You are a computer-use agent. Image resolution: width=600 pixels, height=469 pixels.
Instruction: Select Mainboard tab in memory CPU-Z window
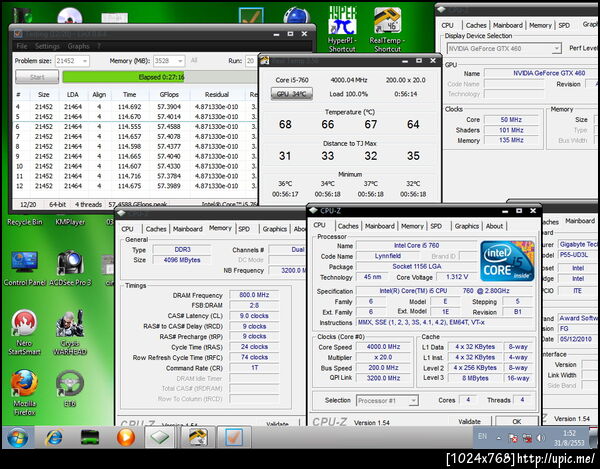[188, 229]
